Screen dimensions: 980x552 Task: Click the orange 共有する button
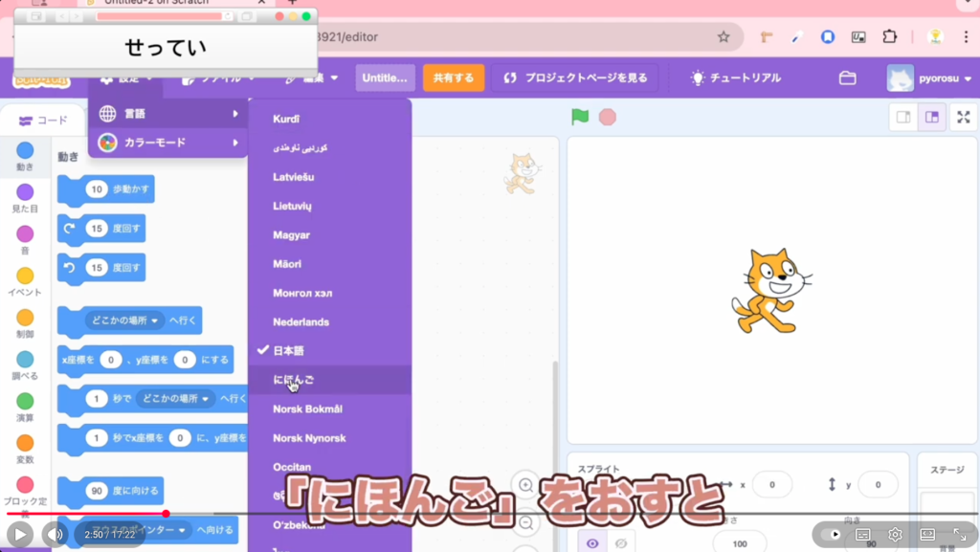tap(454, 77)
